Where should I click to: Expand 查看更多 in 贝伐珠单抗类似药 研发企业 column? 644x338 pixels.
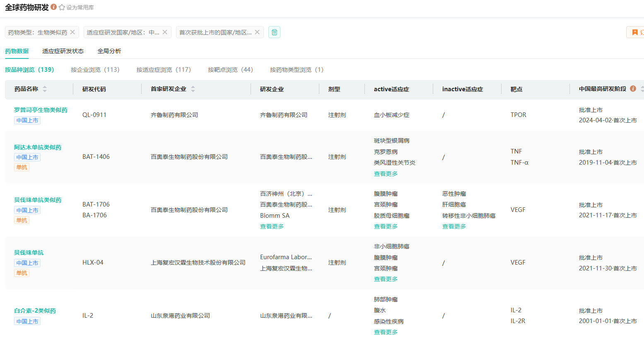coord(272,226)
